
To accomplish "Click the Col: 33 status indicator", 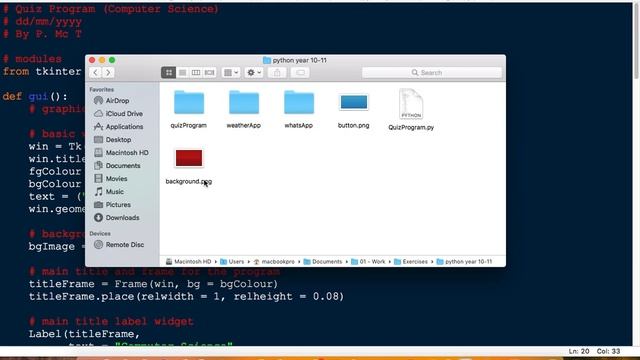I will [609, 351].
